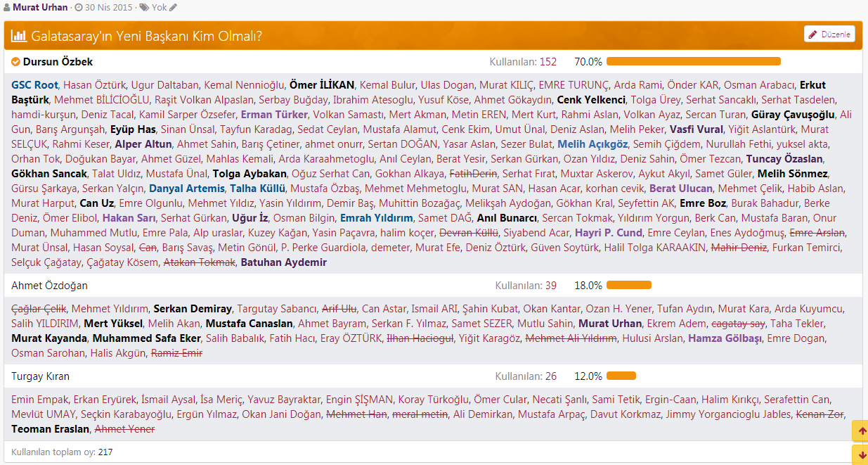Open Talha Küllü voter profile
The width and height of the screenshot is (868, 465).
point(257,189)
